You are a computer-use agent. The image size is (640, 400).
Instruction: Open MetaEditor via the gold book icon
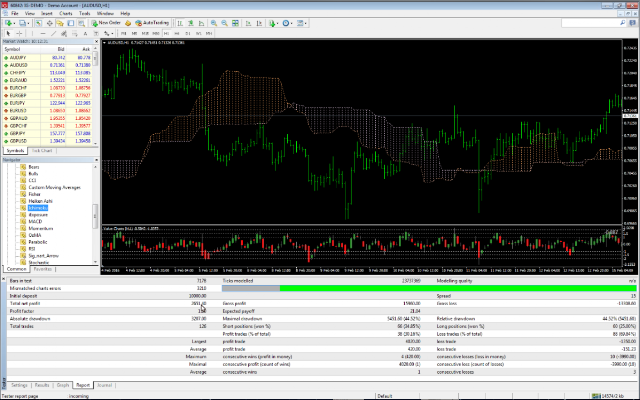coord(128,23)
